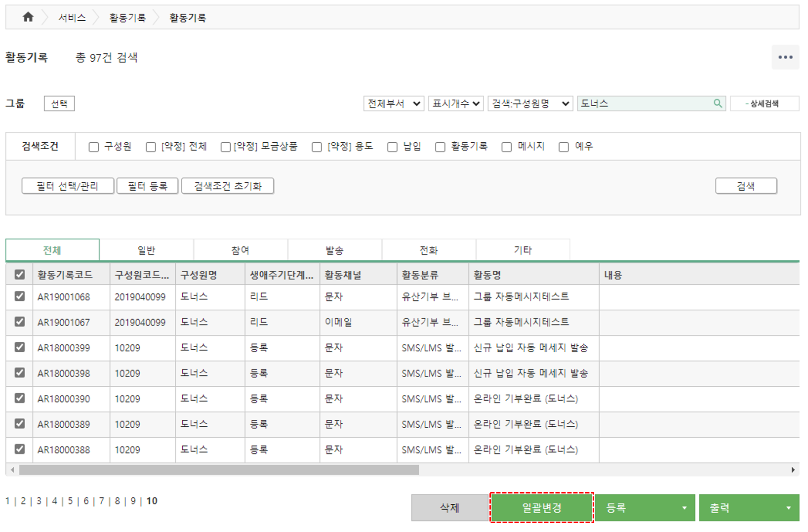Viewport: 808px width, 532px height.
Task: Click right arrow of horizontal scrollbar
Action: click(x=793, y=470)
